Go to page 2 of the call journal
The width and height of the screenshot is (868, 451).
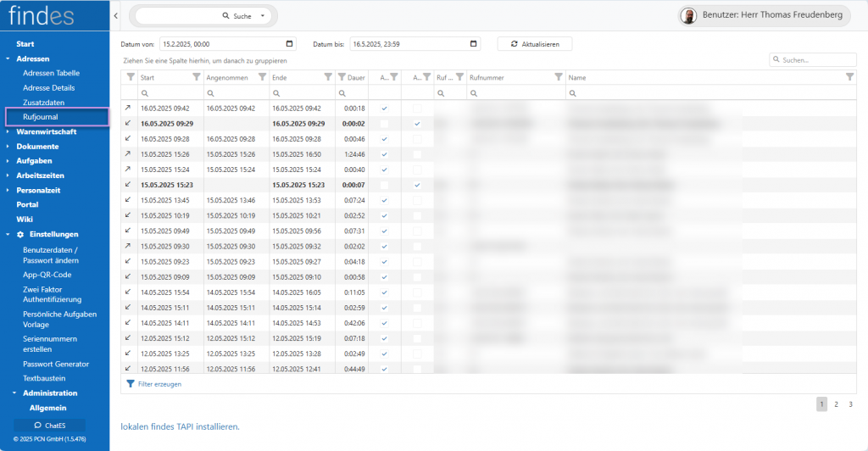coord(836,404)
